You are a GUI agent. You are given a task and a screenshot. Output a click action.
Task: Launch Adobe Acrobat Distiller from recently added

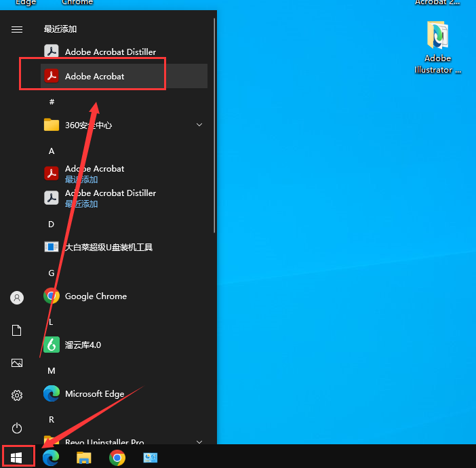click(x=110, y=52)
